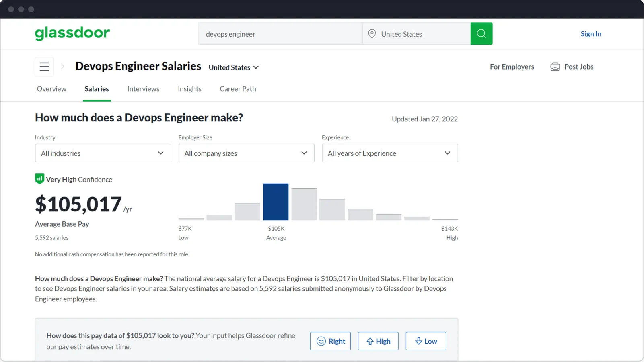The height and width of the screenshot is (362, 644).
Task: Click the green search magnifier button
Action: [481, 34]
